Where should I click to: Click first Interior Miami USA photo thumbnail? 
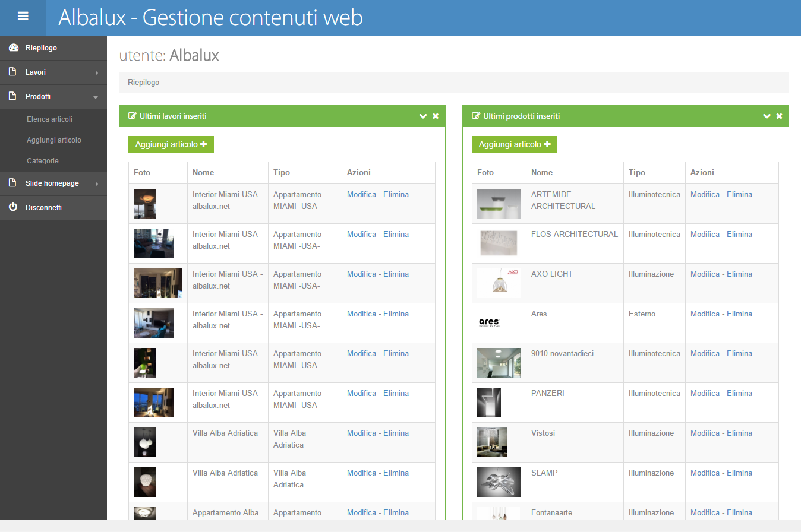[144, 204]
